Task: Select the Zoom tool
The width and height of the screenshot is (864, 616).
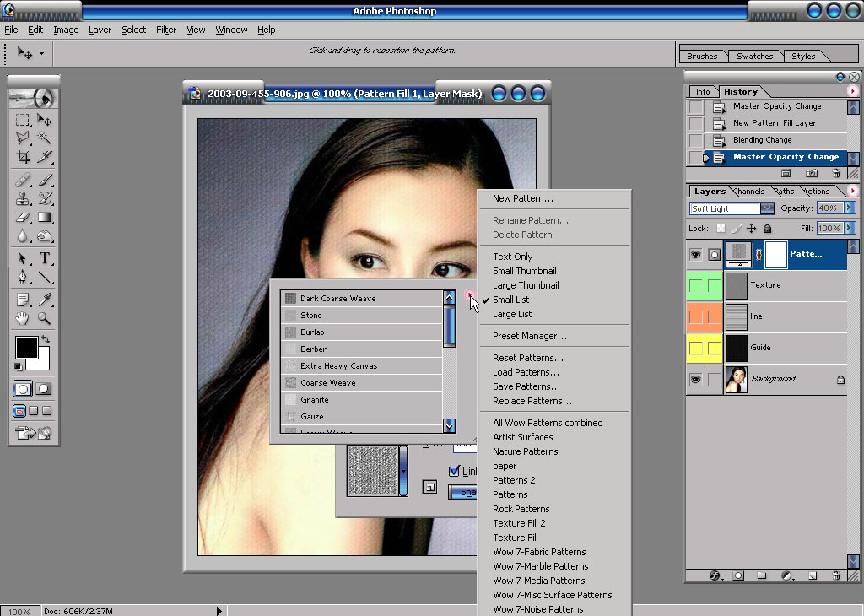Action: pos(45,318)
